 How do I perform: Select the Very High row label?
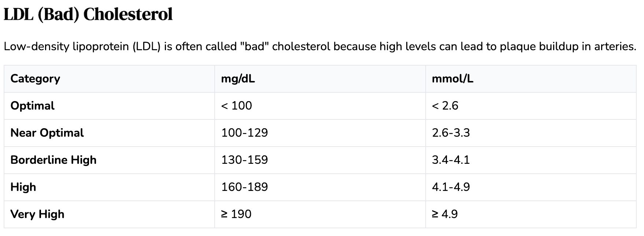(37, 214)
